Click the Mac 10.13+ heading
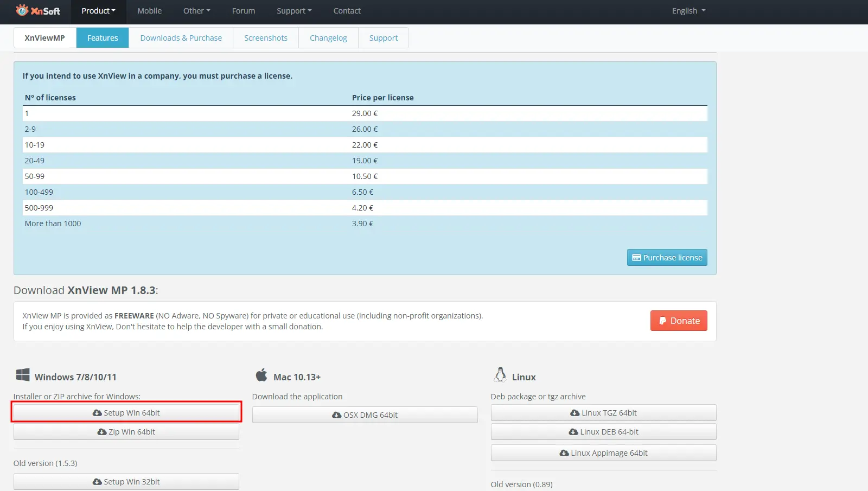The image size is (868, 491). [297, 377]
